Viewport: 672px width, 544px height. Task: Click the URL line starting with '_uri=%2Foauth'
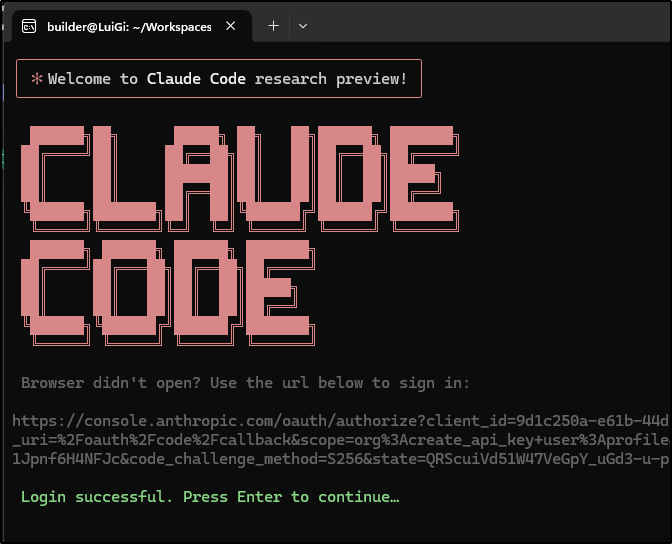tap(340, 440)
